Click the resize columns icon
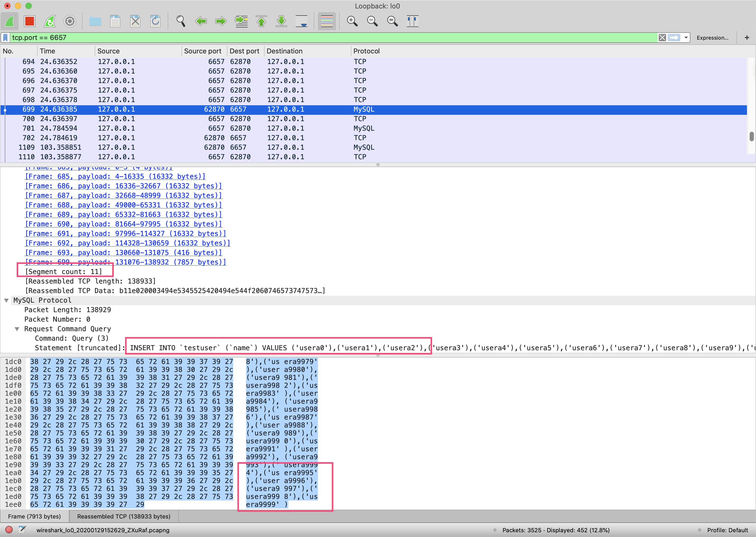 [x=412, y=21]
